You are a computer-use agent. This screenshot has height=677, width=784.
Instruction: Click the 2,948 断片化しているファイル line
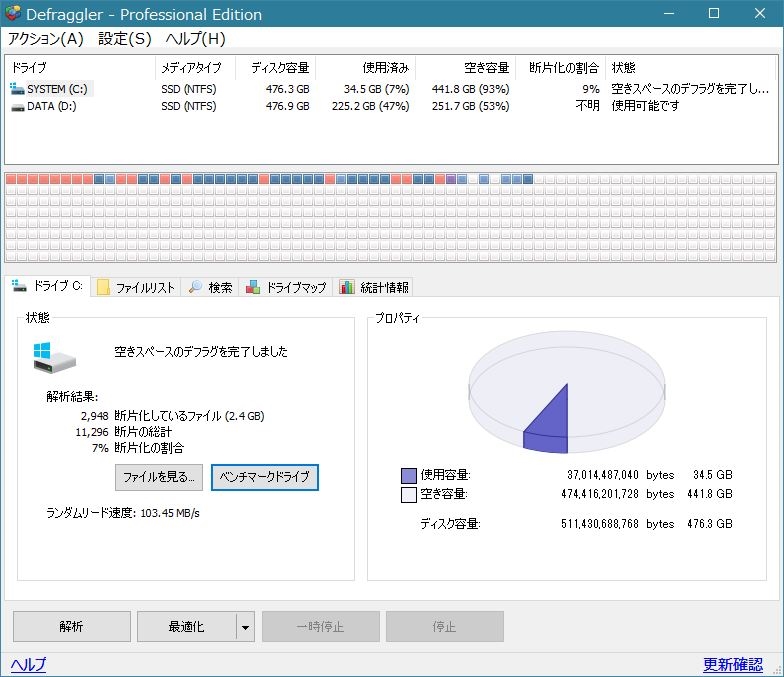(172, 416)
